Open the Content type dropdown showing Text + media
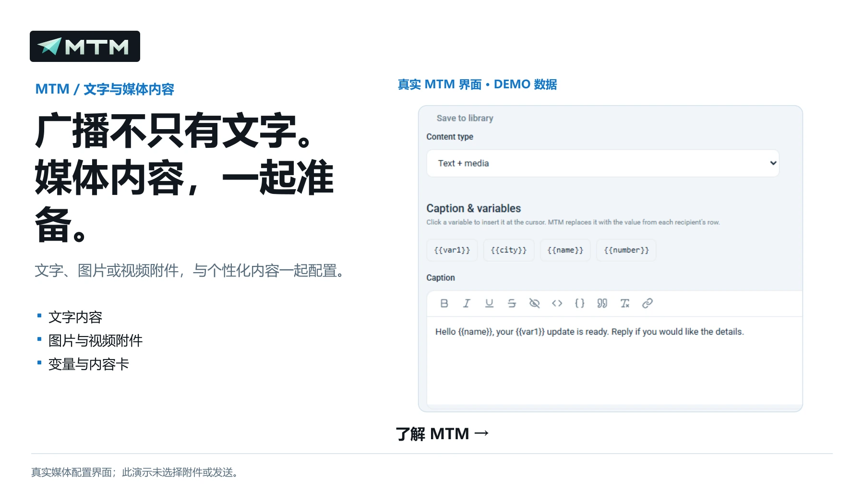Viewport: 864px width, 504px height. pos(603,163)
